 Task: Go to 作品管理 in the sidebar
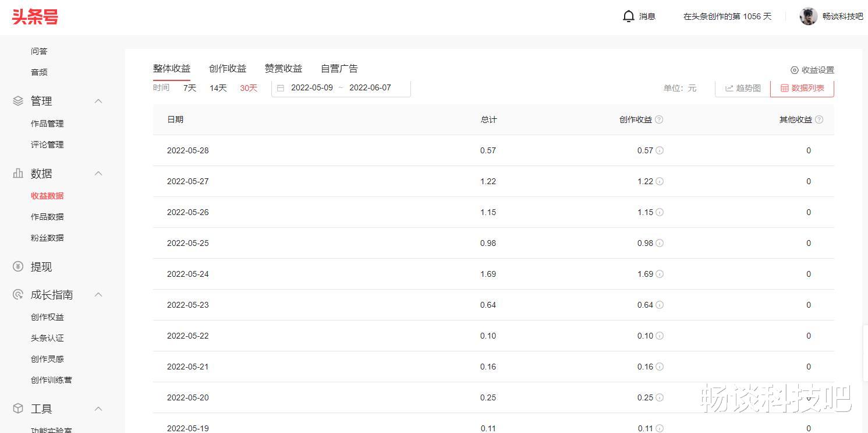coord(47,123)
